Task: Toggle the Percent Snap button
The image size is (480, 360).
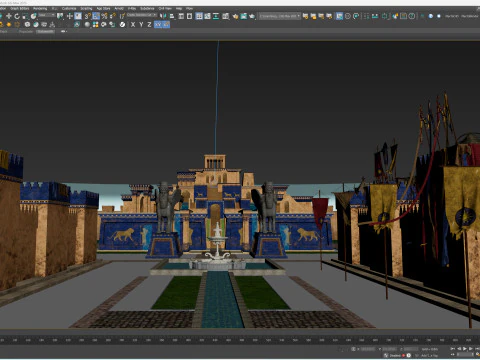Action: [104, 16]
